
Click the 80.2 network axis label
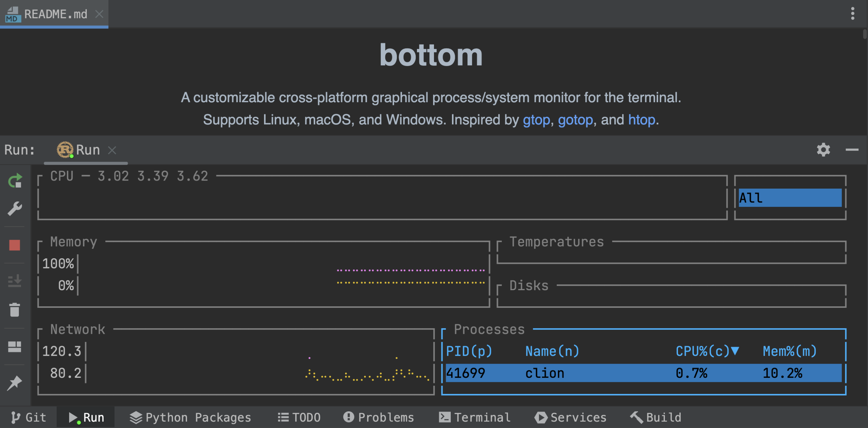tap(66, 373)
